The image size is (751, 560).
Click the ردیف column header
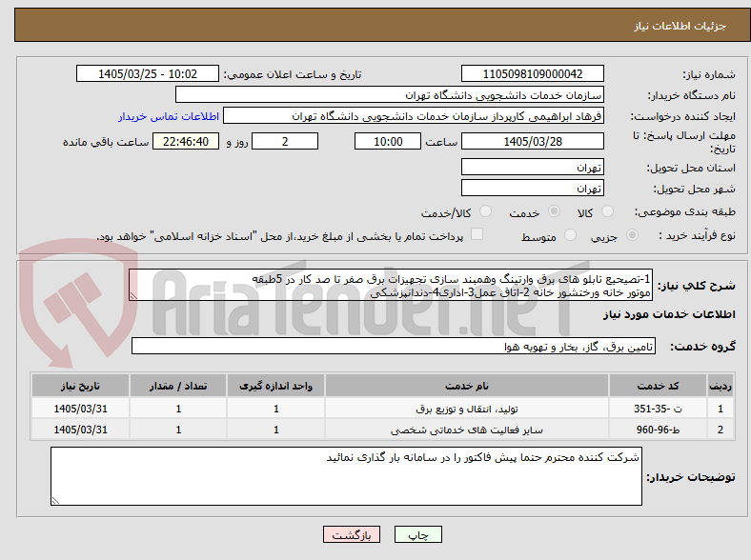pos(721,386)
